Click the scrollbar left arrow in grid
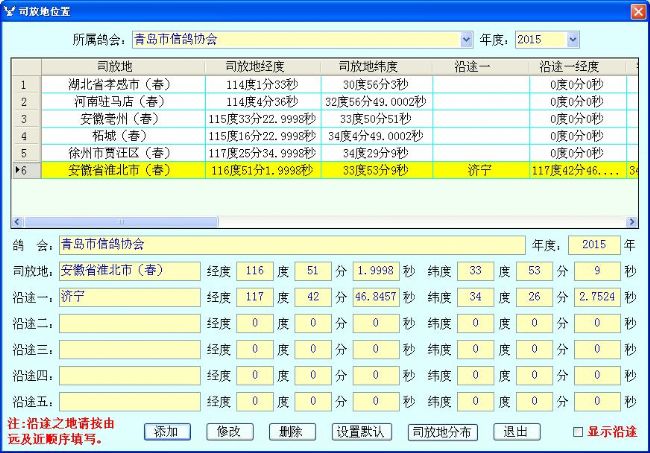Screen dimensions: 650x453 coord(17,222)
